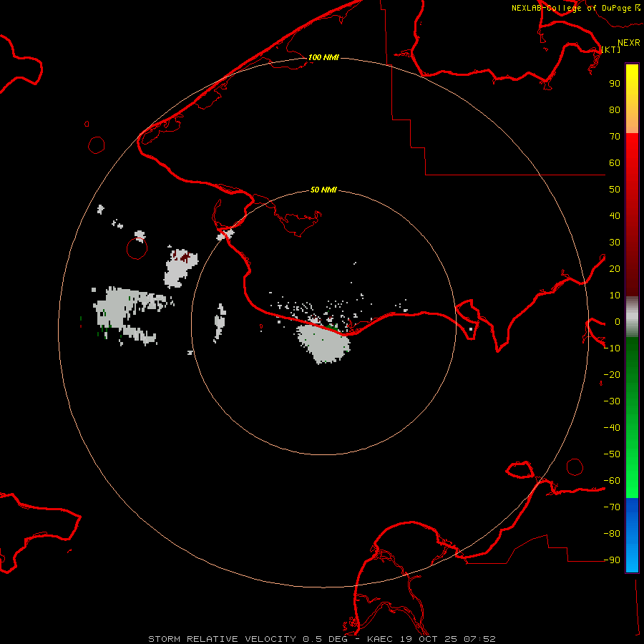Click the 30 value on the velocity scale
Image resolution: width=644 pixels, height=644 pixels.
click(615, 243)
